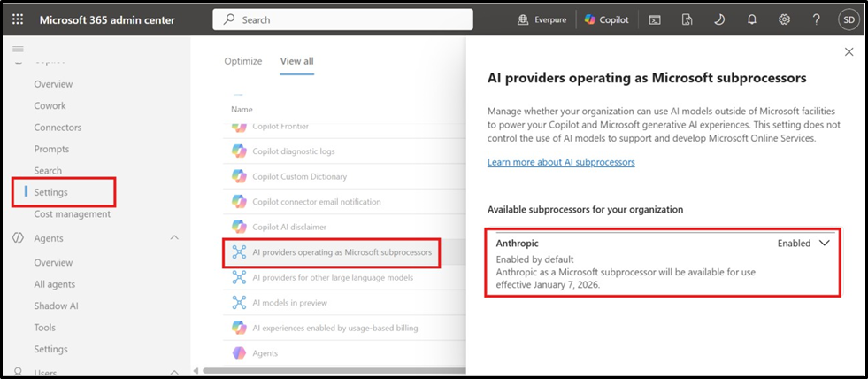Click Copilot connector email notification icon

[x=239, y=202]
